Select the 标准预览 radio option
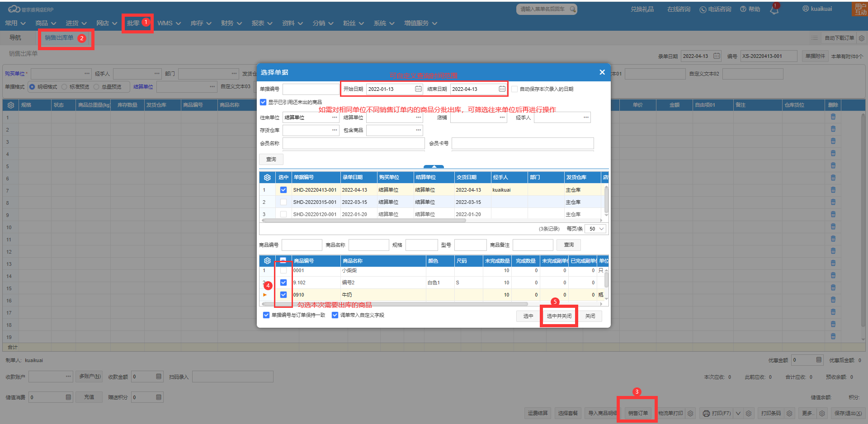This screenshot has height=424, width=868. 65,87
